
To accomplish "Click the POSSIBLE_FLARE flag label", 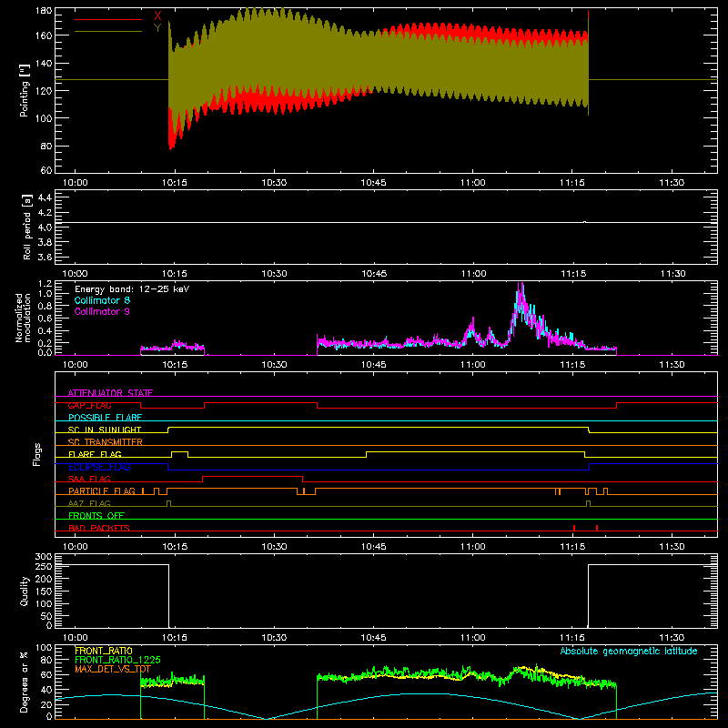I will (x=105, y=418).
